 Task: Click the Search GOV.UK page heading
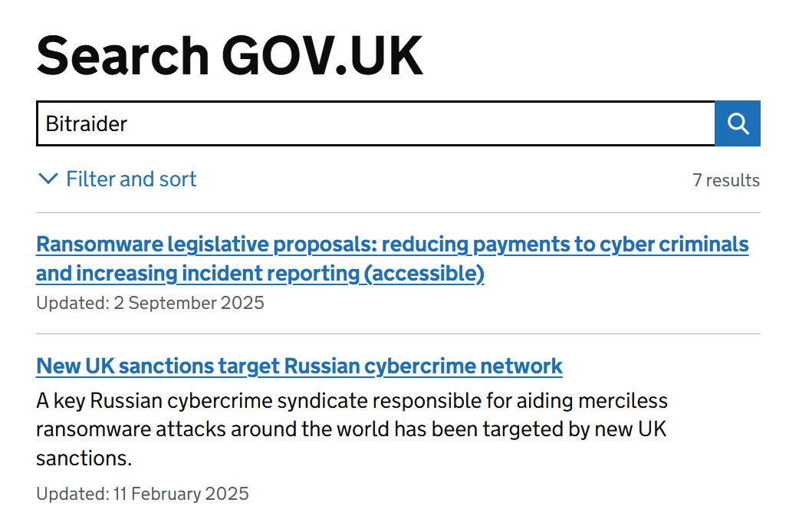pos(229,55)
